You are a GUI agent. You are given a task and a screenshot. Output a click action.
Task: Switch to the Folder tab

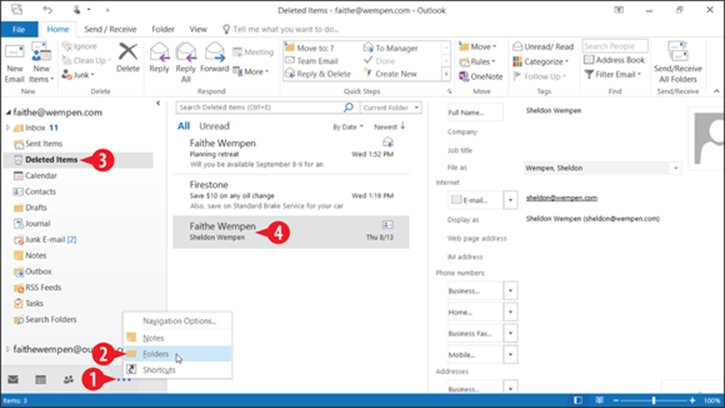163,29
